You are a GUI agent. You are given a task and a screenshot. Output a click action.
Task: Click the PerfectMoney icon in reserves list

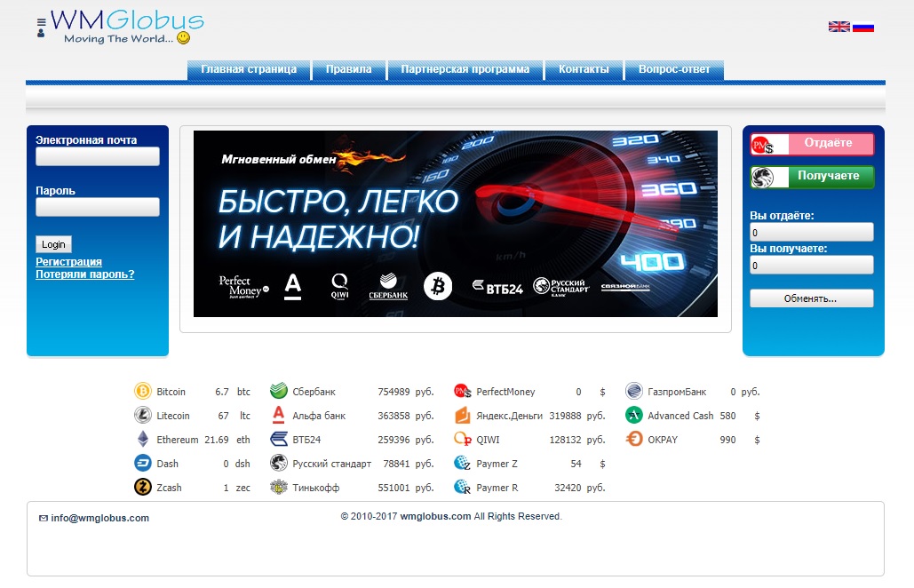click(462, 391)
